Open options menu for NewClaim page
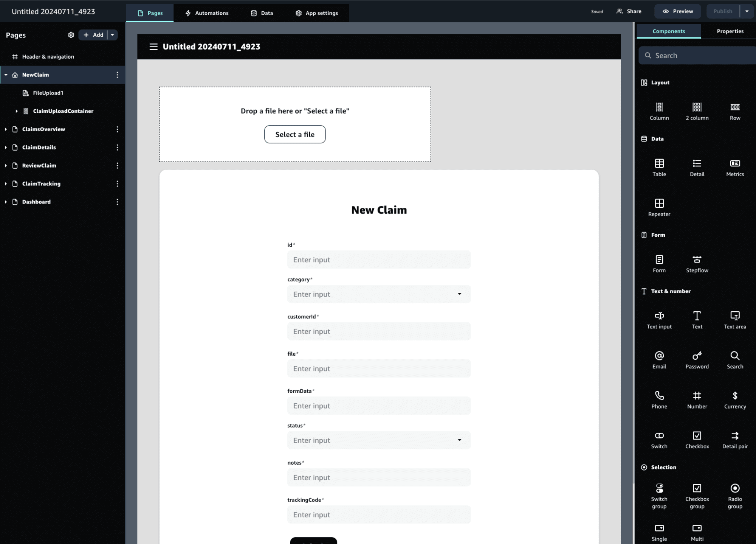 [x=117, y=75]
